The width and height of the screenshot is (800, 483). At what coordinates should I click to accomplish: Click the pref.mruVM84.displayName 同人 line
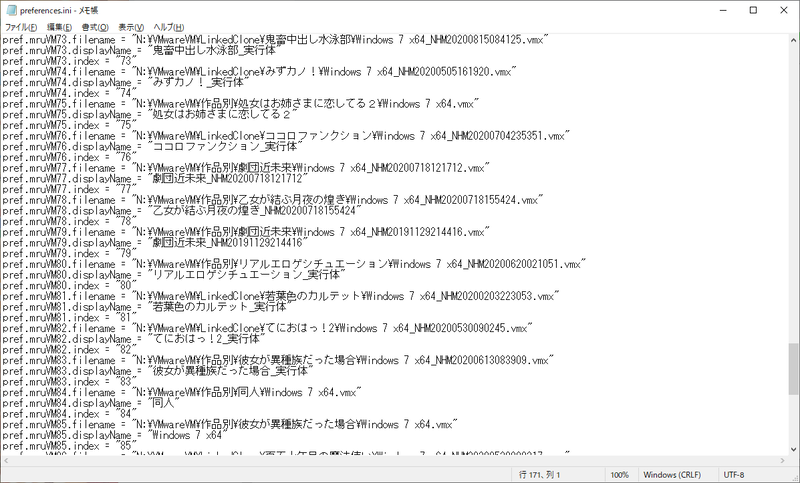coord(91,404)
